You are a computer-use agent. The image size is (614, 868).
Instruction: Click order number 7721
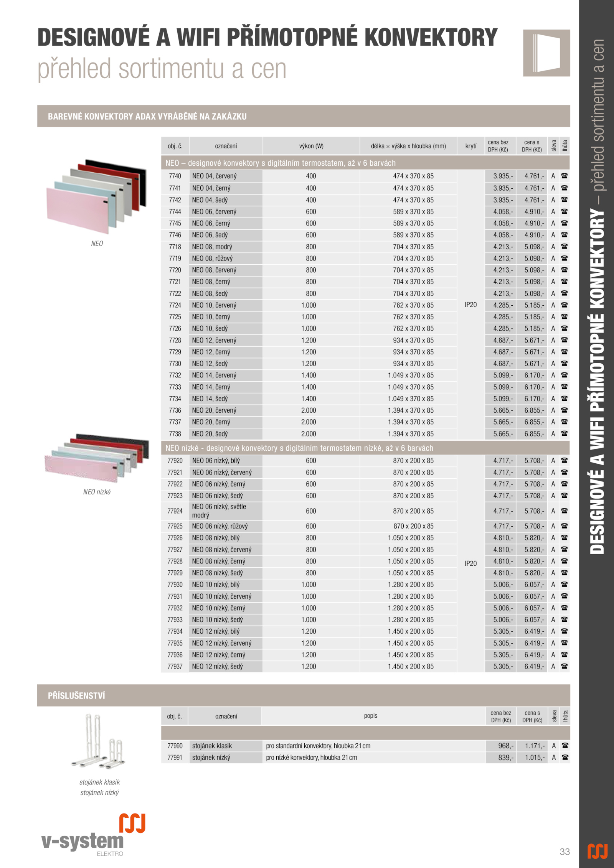tap(175, 282)
